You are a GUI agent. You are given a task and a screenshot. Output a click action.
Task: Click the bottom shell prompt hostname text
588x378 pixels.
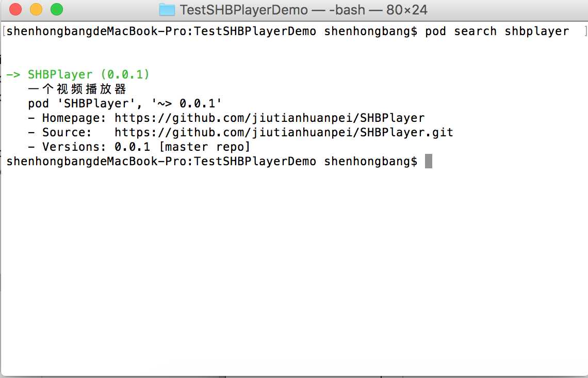coord(161,162)
